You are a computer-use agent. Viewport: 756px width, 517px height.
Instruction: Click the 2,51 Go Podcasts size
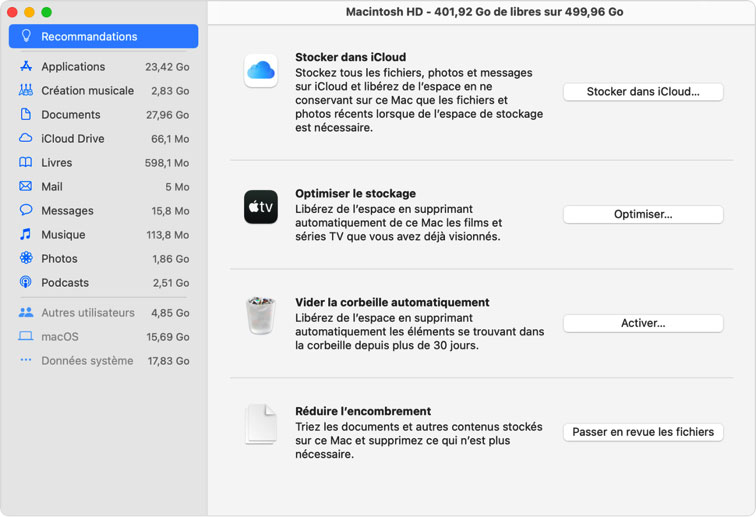click(x=171, y=283)
